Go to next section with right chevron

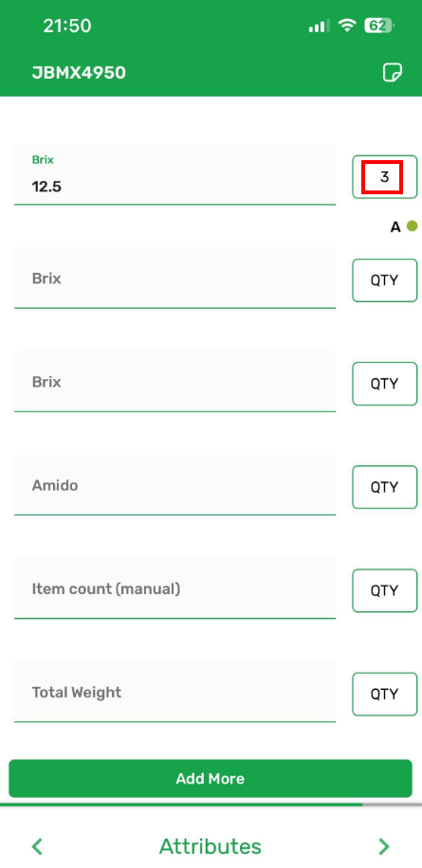coord(383,846)
